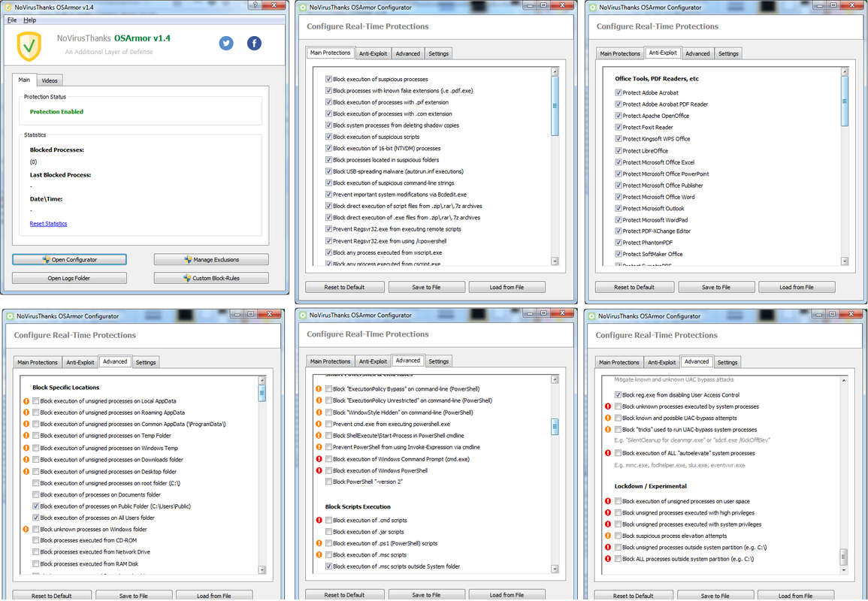868x601 pixels.
Task: Click warning icon beside Windows folder rule
Action: [x=26, y=530]
